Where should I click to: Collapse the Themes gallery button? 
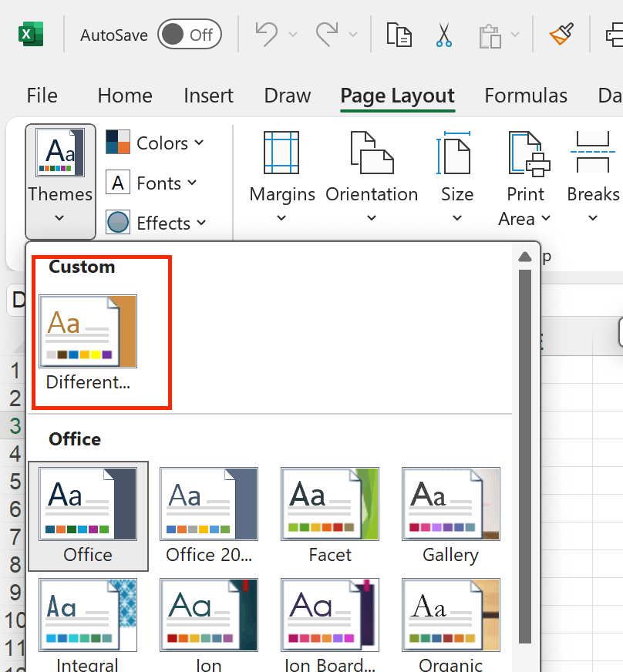click(60, 182)
